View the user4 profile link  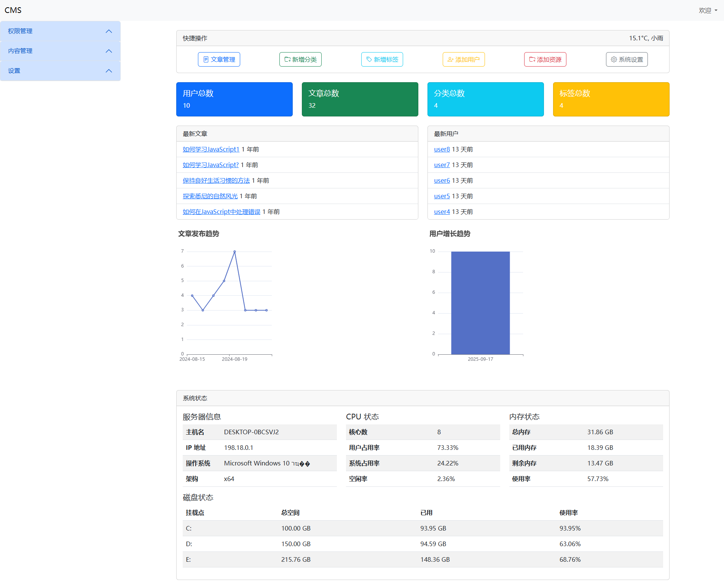click(x=442, y=212)
